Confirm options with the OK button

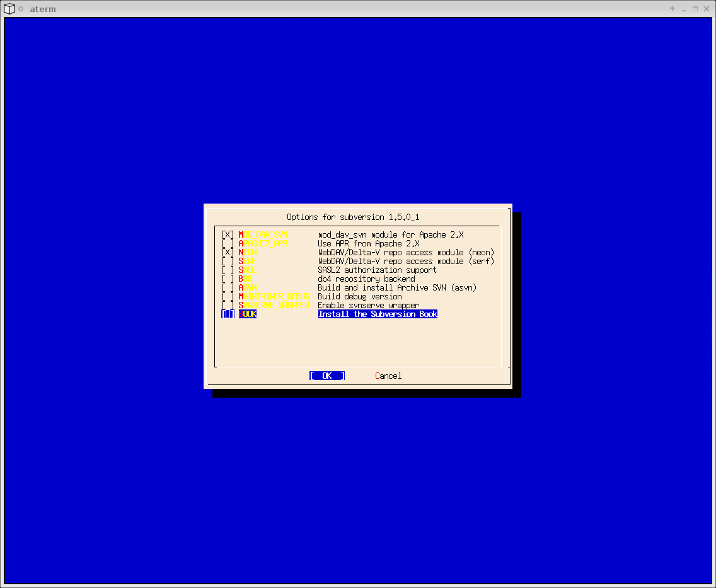(327, 376)
